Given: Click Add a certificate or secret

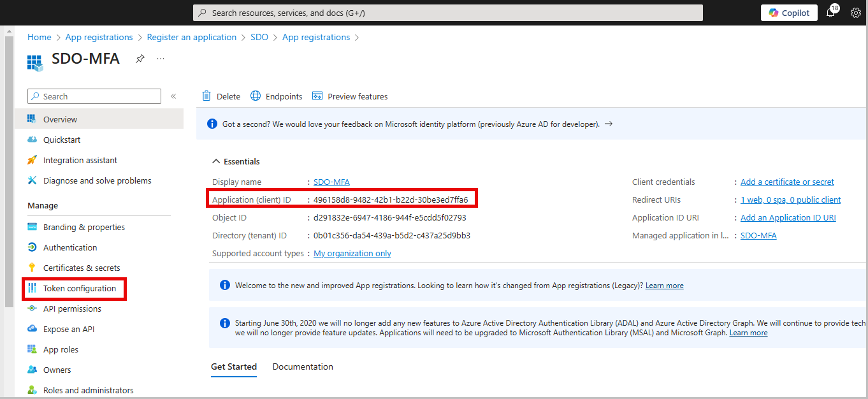Looking at the screenshot, I should tap(787, 182).
